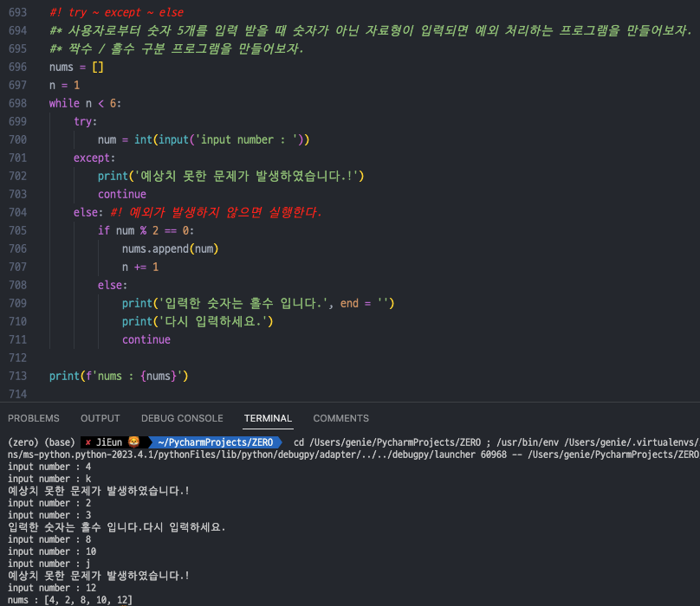Click the print with "end = ''" argument
Viewport: 700px width, 606px height.
click(x=258, y=304)
